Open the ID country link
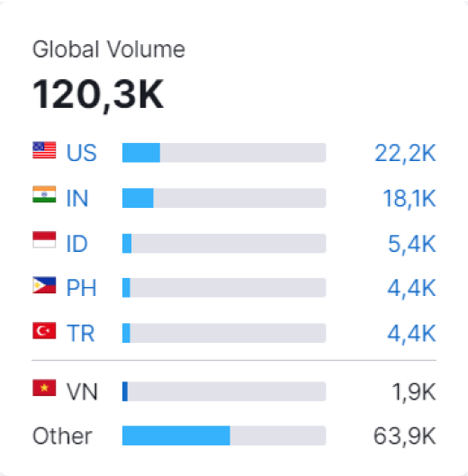Image resolution: width=468 pixels, height=476 pixels. tap(76, 244)
